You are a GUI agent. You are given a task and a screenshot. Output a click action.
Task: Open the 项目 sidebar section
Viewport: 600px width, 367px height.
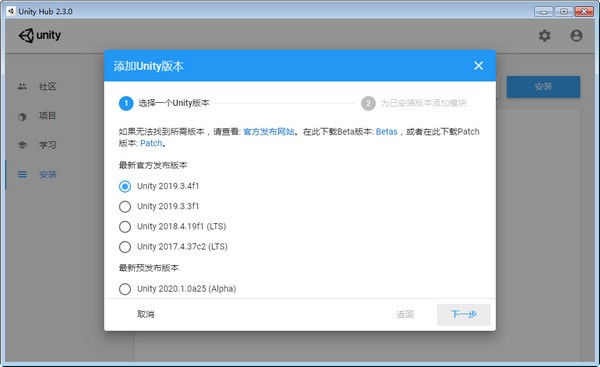point(47,116)
